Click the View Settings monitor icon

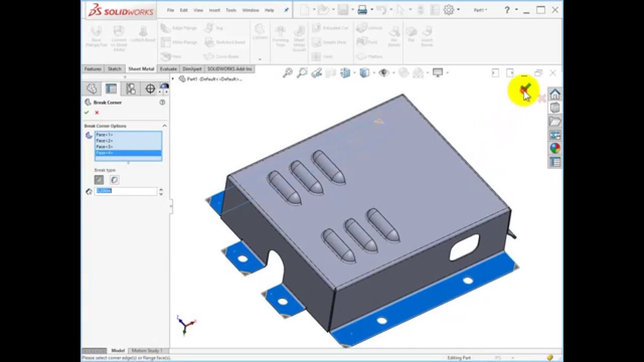coord(438,73)
